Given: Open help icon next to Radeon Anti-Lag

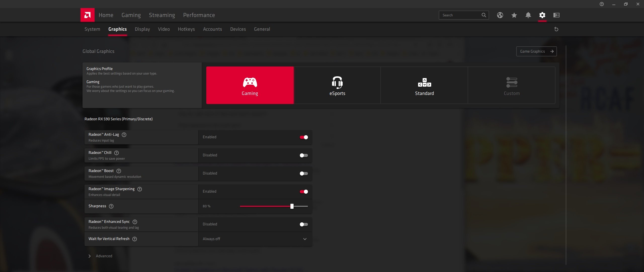Looking at the screenshot, I should pos(124,135).
